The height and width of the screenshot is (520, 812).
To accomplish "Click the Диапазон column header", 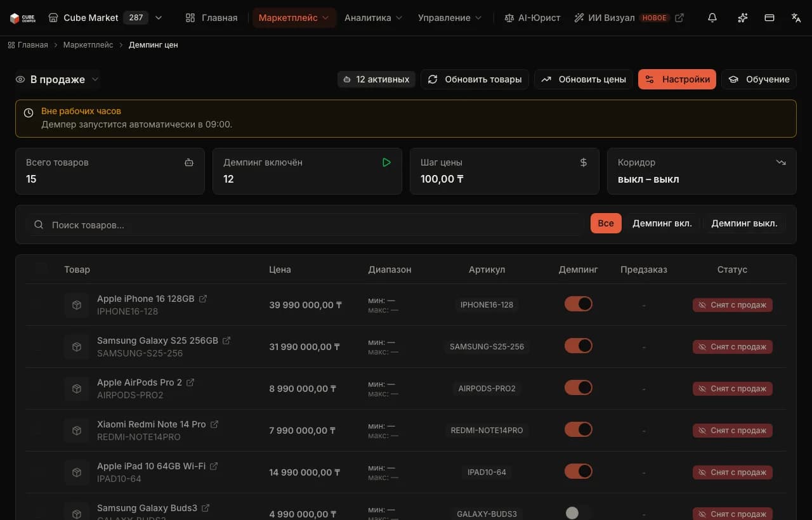I will click(x=390, y=270).
